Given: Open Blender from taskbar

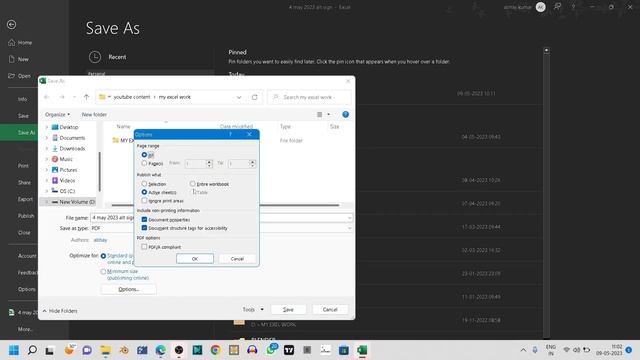Looking at the screenshot, I should (124, 350).
